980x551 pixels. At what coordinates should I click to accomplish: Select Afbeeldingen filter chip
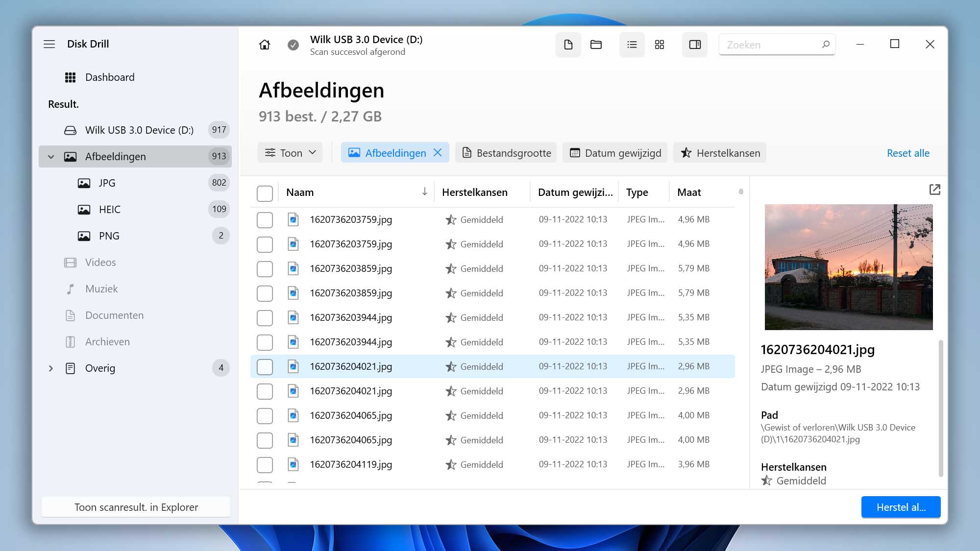click(395, 153)
